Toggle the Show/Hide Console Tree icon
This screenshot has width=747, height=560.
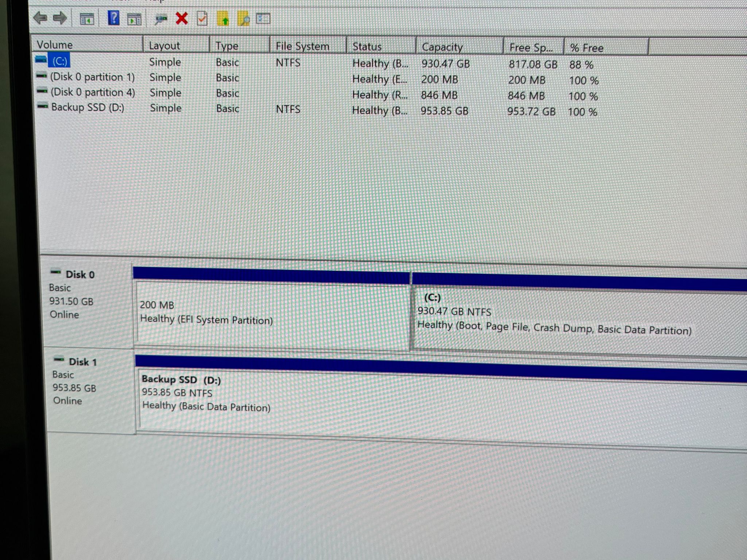coord(87,19)
